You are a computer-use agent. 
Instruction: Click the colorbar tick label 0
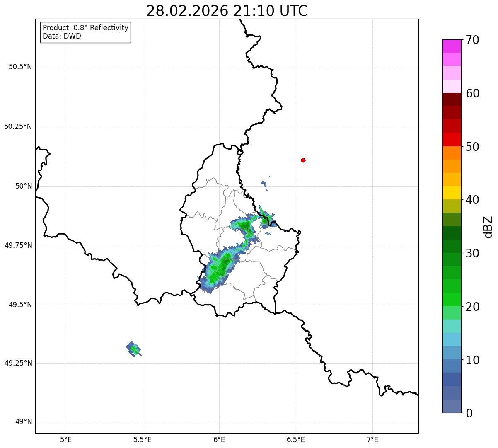[x=469, y=413]
